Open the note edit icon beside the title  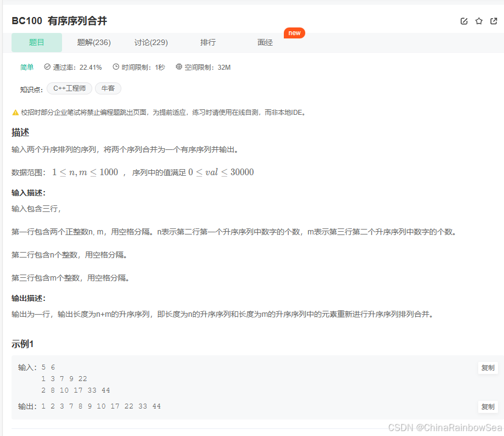pyautogui.click(x=464, y=21)
